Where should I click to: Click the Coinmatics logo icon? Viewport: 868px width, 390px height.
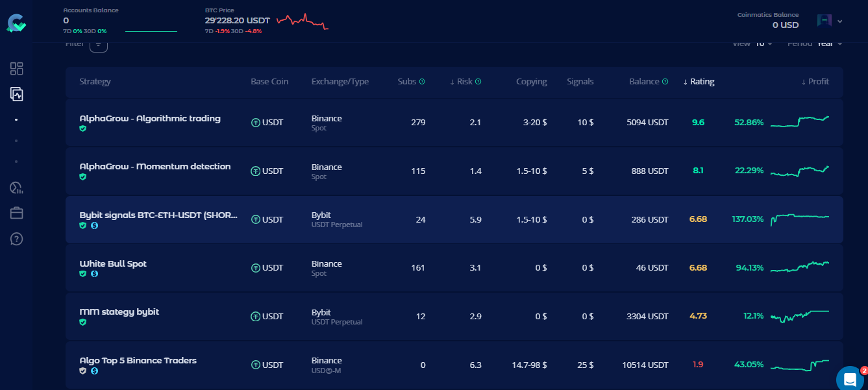(x=16, y=23)
